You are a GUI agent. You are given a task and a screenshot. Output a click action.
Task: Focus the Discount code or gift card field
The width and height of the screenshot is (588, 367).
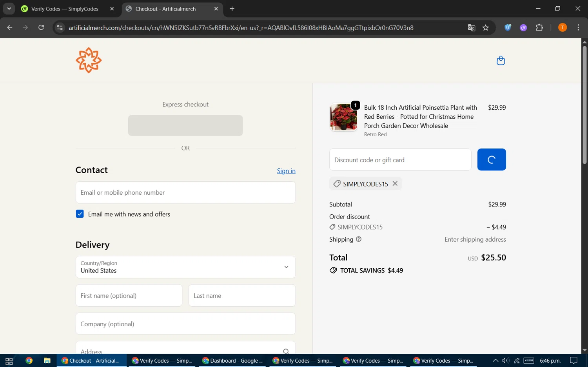[400, 159]
